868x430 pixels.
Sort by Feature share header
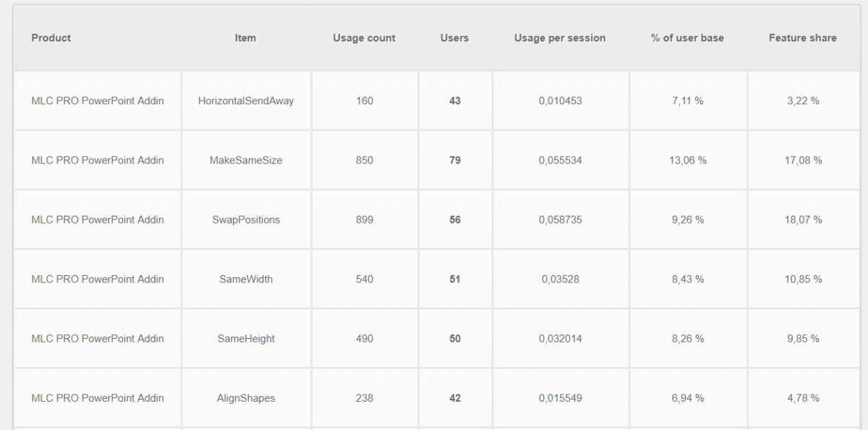803,38
